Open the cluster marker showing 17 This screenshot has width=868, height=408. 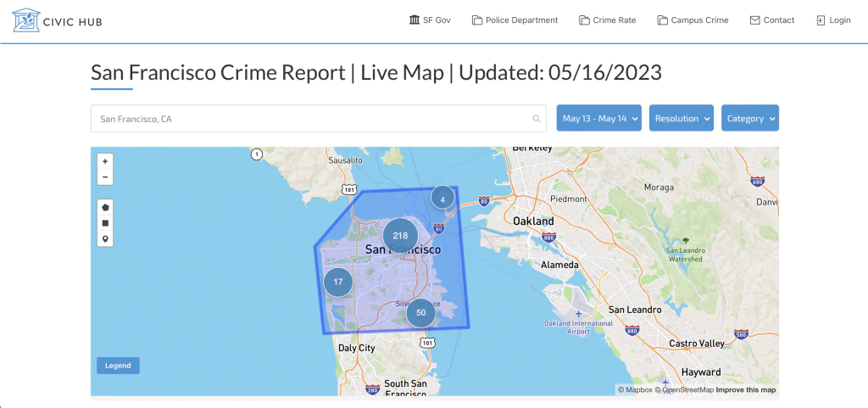(338, 282)
